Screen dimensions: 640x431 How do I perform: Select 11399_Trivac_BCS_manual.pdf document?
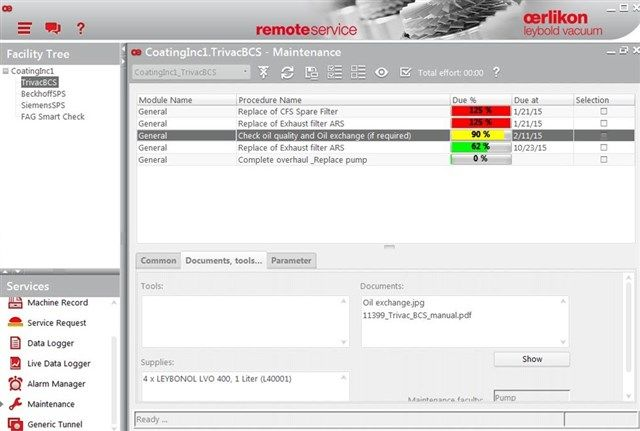417,315
